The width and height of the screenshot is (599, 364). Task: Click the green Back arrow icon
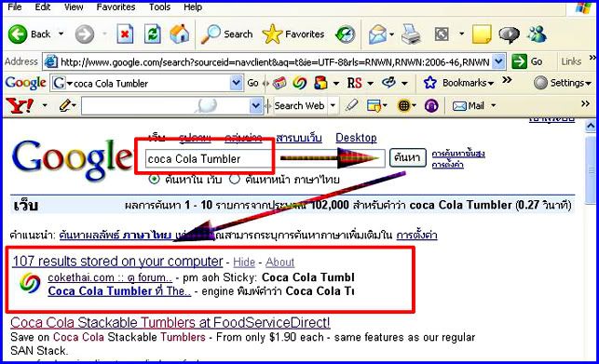[x=18, y=34]
